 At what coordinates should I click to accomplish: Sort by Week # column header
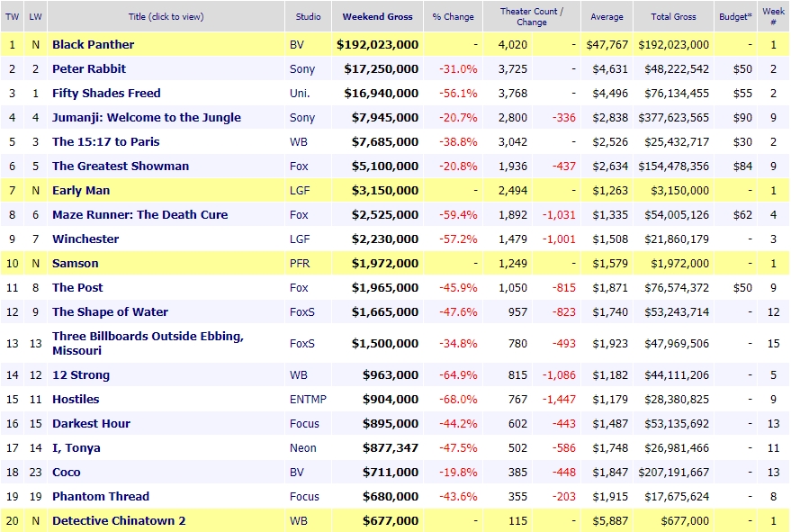773,17
